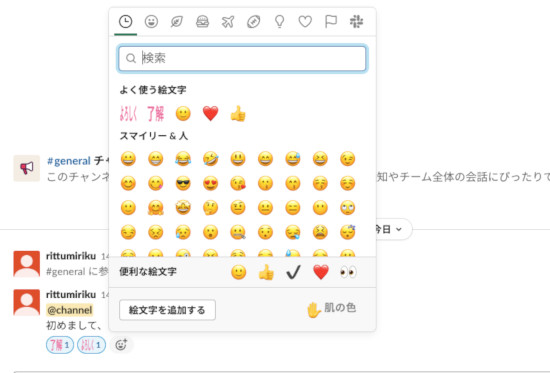Choose check mark in 便利な絵文字 row

tap(293, 272)
